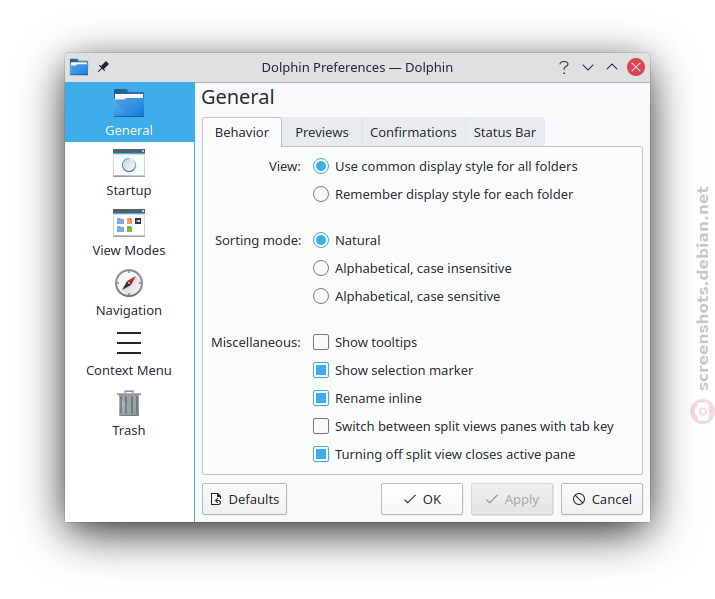Click the "View:" label
This screenshot has width=715, height=599.
click(285, 166)
